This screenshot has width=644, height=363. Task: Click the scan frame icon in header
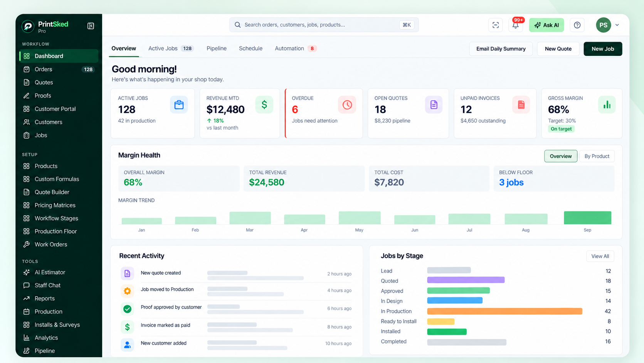[x=496, y=25]
